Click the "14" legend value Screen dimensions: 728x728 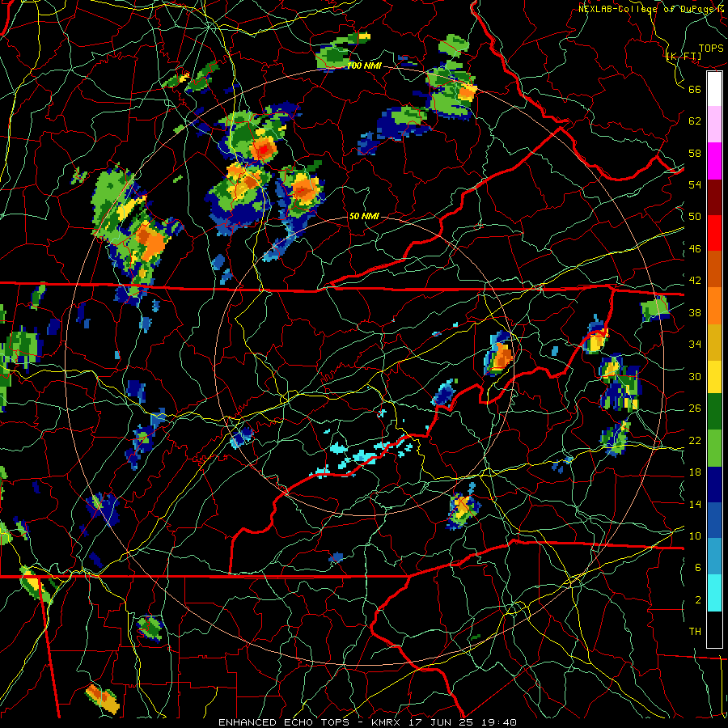click(x=695, y=504)
